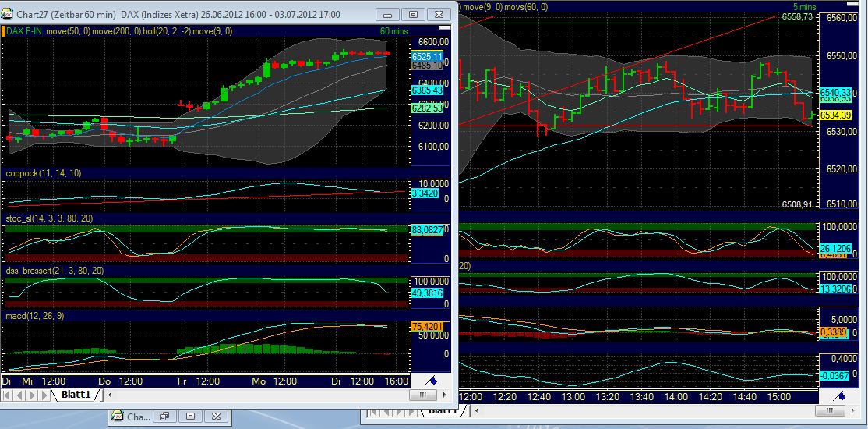The image size is (868, 429).
Task: Click the 5 mins window scrollbar left arrow
Action: coord(477,411)
